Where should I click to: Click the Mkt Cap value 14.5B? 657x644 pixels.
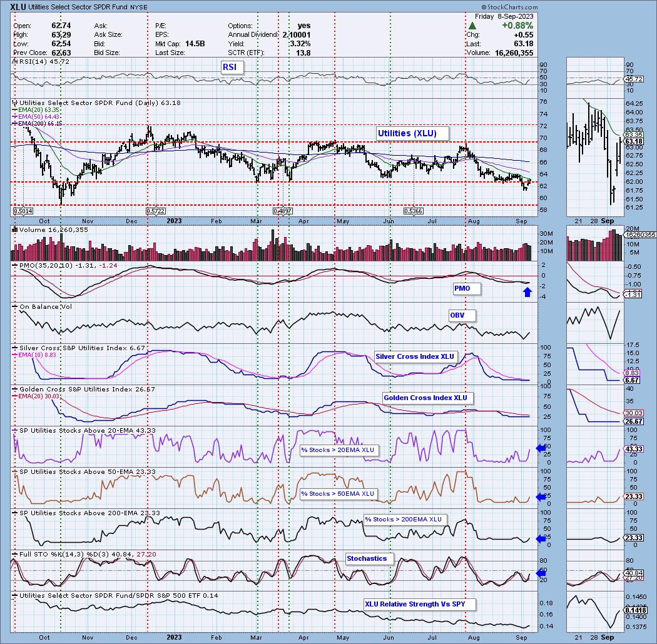(x=195, y=44)
